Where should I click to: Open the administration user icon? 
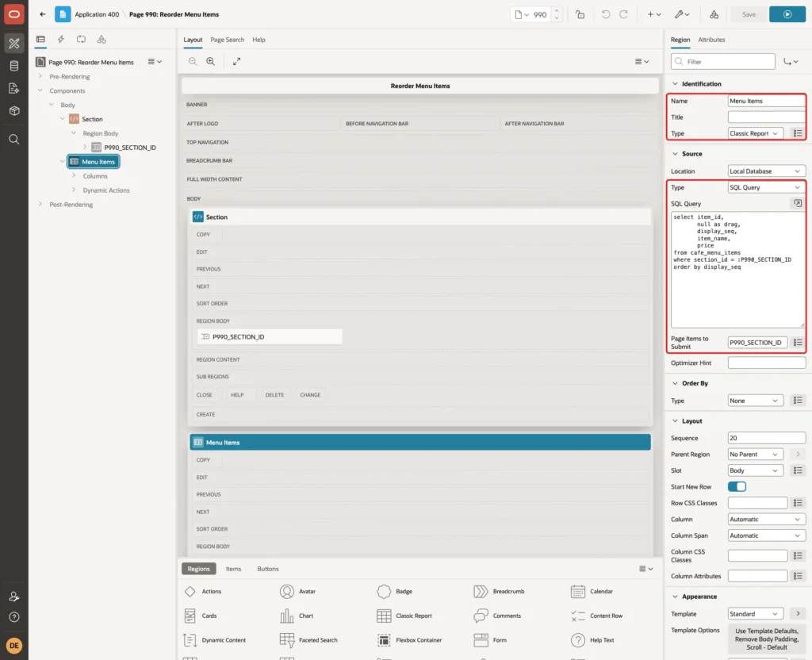(x=14, y=597)
